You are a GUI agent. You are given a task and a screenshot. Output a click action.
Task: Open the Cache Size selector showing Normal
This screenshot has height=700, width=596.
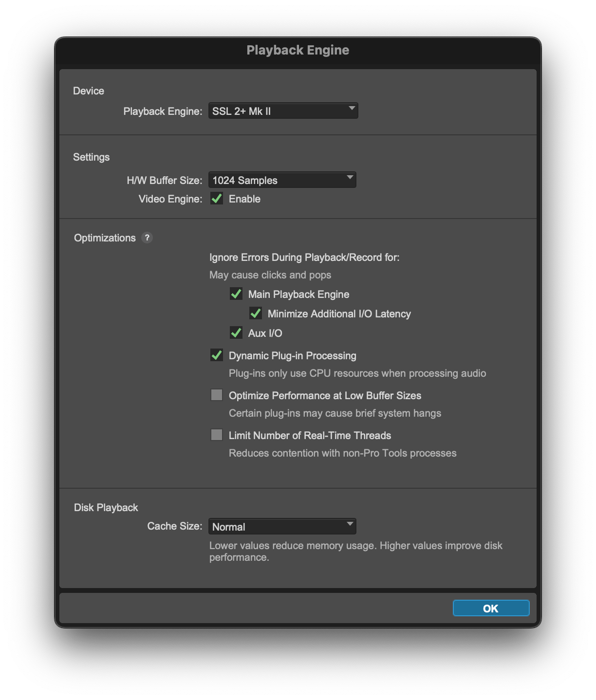tap(282, 526)
